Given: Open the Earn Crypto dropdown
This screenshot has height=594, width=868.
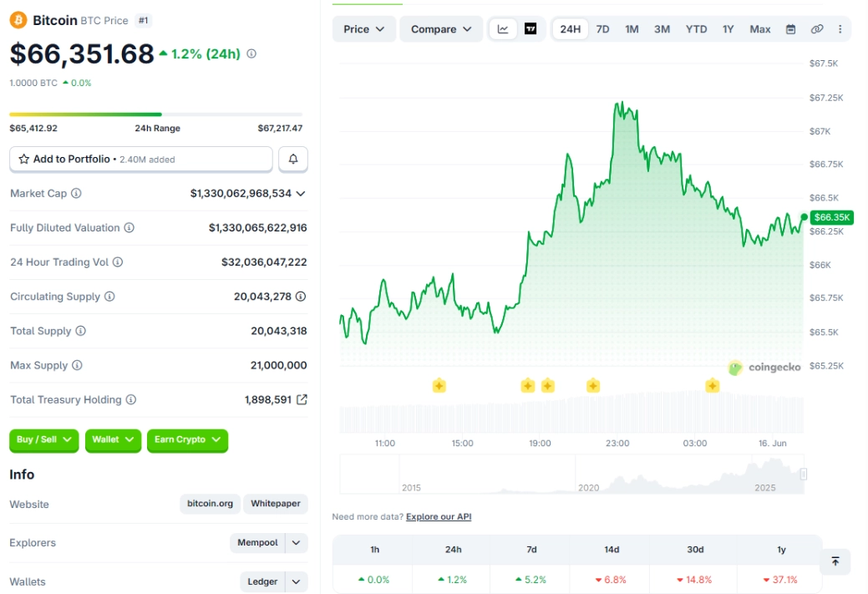Looking at the screenshot, I should click(187, 440).
